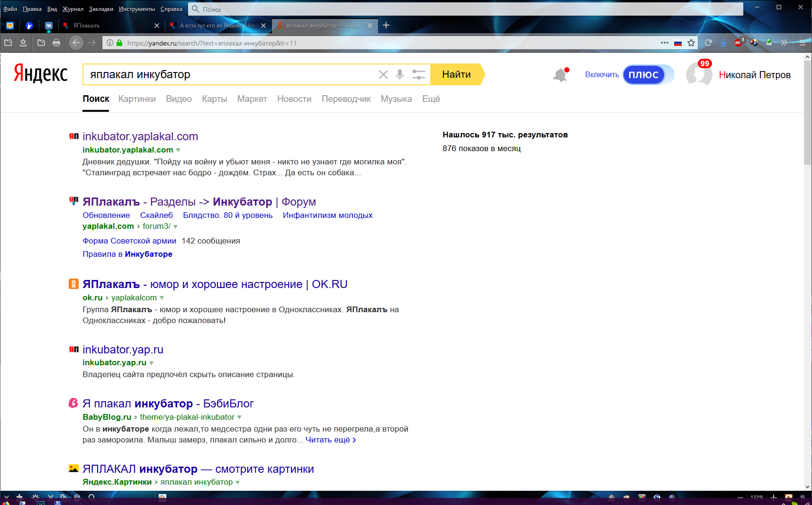The image size is (812, 505).
Task: Expand dropdown next to inkubator.yap.ru URL
Action: pos(151,363)
